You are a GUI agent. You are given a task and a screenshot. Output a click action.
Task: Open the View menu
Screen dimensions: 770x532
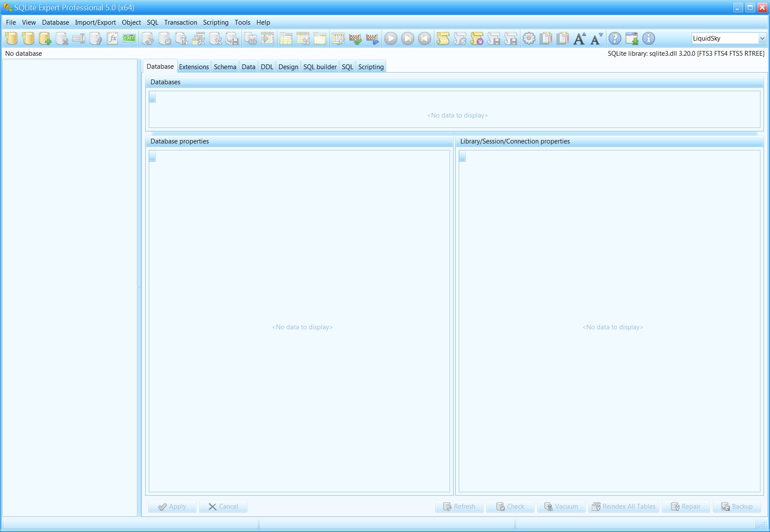[x=29, y=22]
